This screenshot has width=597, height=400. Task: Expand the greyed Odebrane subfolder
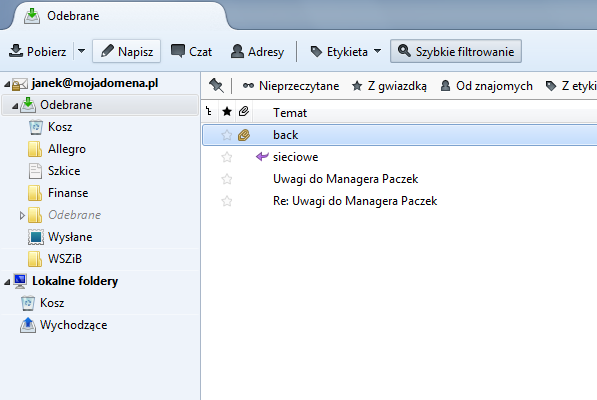click(22, 215)
